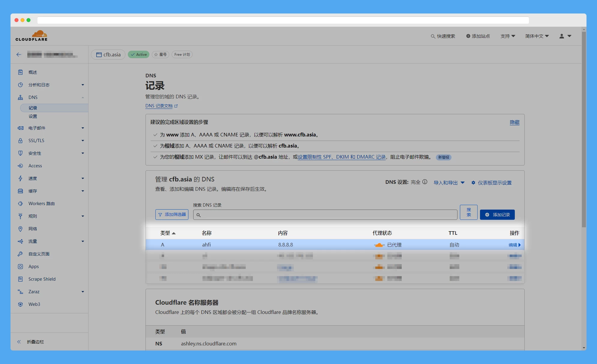Click the 添加记录 button
Viewport: 597px width, 364px height.
coord(497,215)
